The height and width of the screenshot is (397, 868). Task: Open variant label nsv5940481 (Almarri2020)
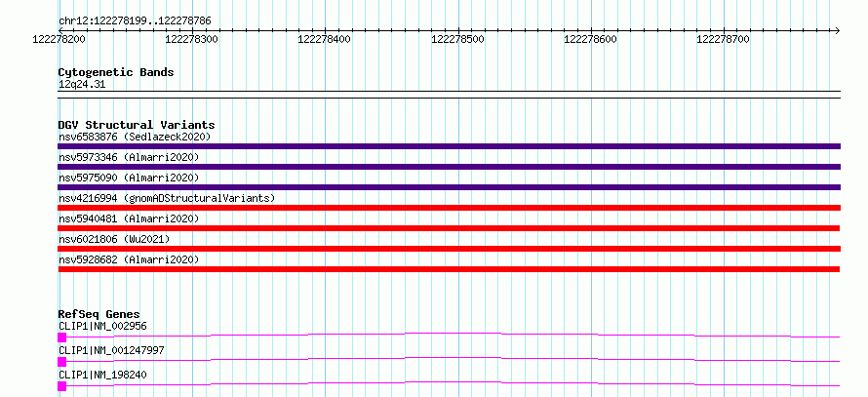[129, 218]
